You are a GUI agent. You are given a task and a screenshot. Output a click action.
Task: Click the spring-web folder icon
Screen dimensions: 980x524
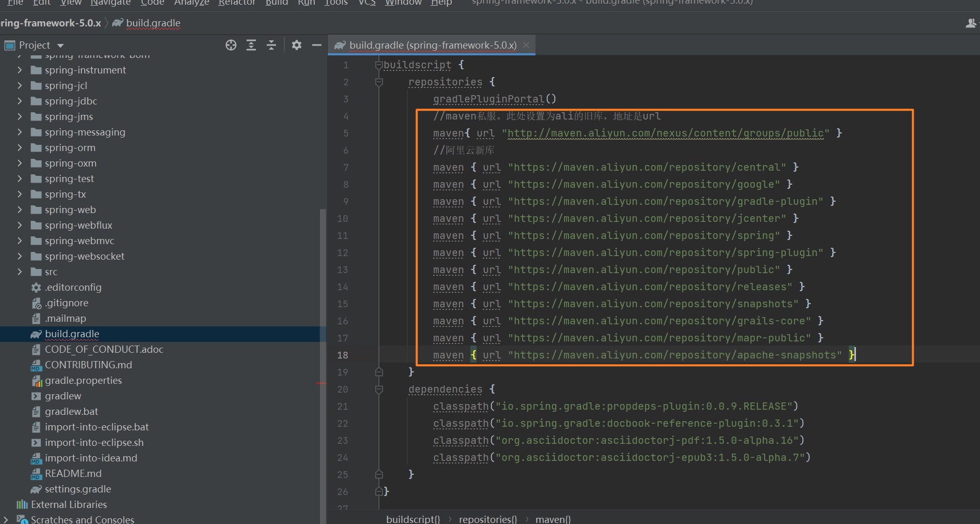pos(36,209)
